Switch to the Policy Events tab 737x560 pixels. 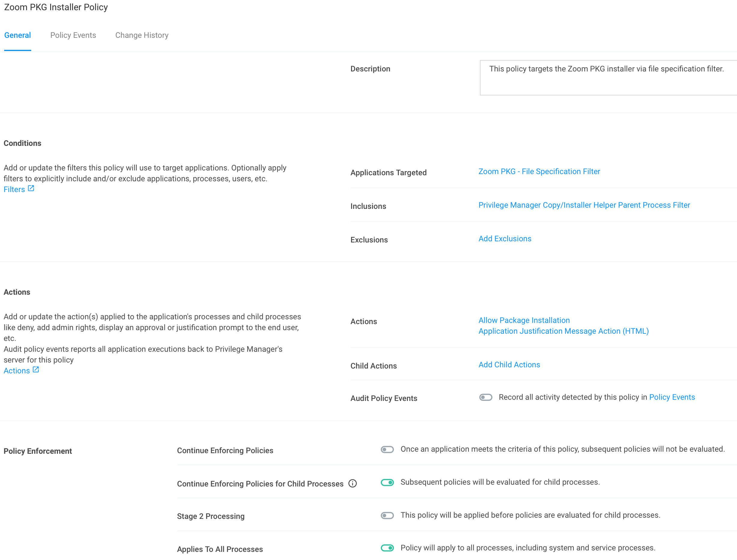pyautogui.click(x=73, y=35)
